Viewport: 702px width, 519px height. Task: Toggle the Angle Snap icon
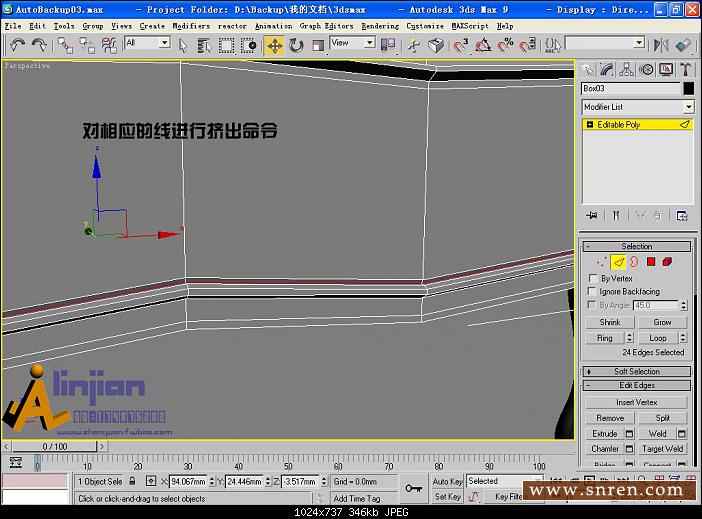[483, 45]
